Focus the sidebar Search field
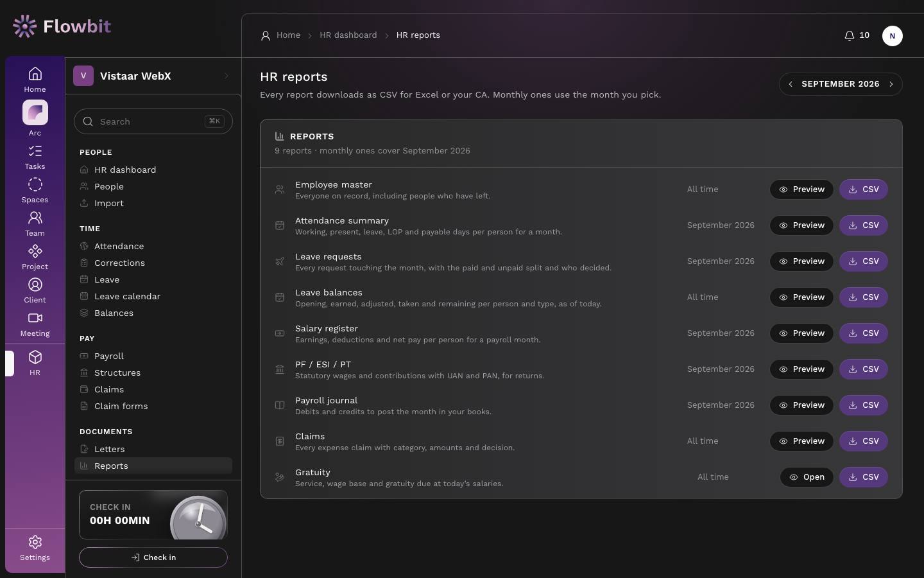The width and height of the screenshot is (924, 578). 153,121
